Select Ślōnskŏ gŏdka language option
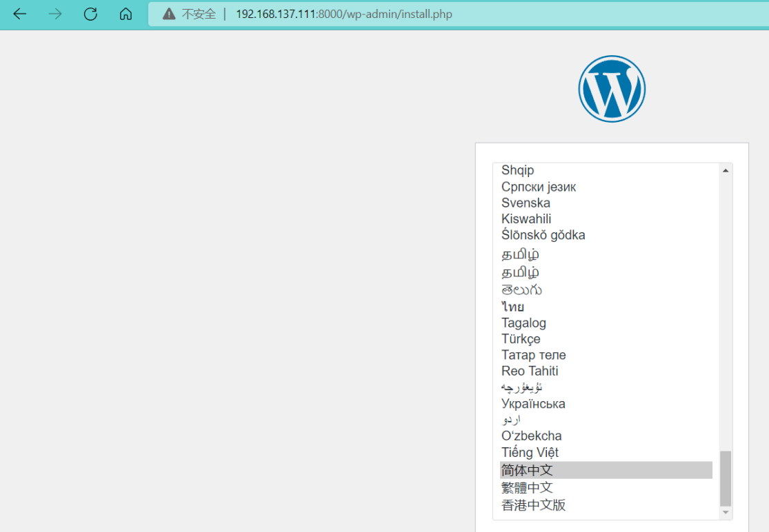This screenshot has height=532, width=769. (x=606, y=235)
